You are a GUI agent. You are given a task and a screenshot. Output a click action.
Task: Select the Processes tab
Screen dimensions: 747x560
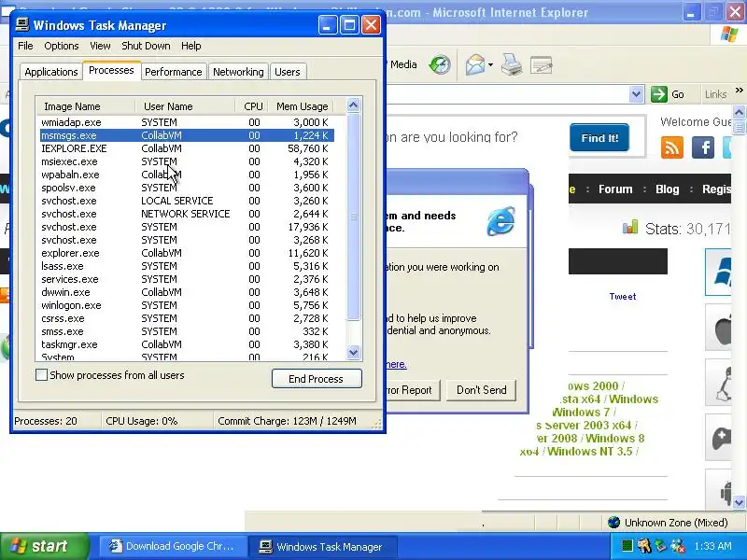click(111, 71)
